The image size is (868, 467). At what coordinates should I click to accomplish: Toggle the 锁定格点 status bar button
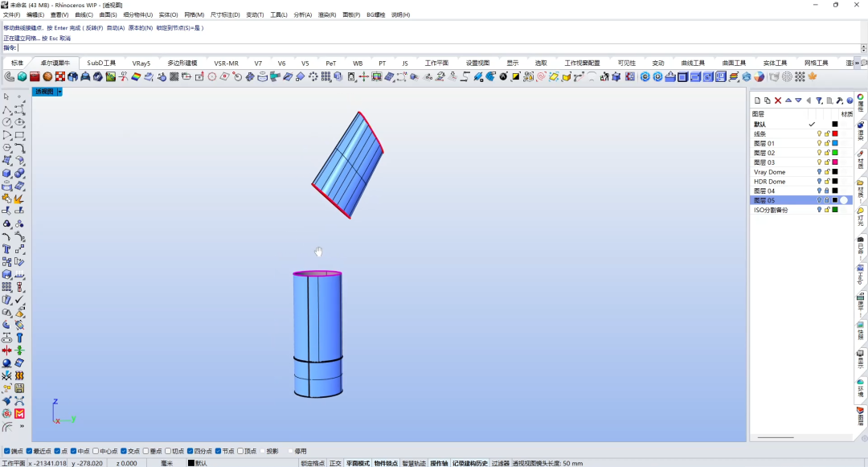(313, 463)
